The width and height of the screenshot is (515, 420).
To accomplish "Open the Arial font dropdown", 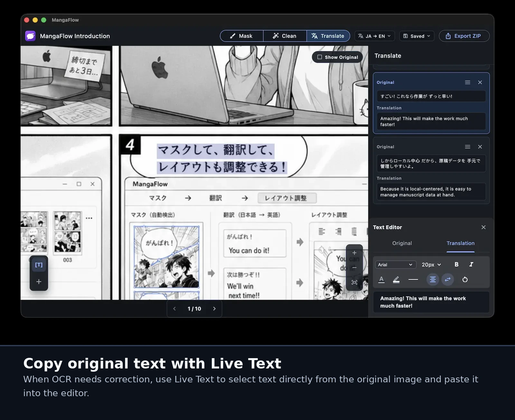I will coord(396,265).
